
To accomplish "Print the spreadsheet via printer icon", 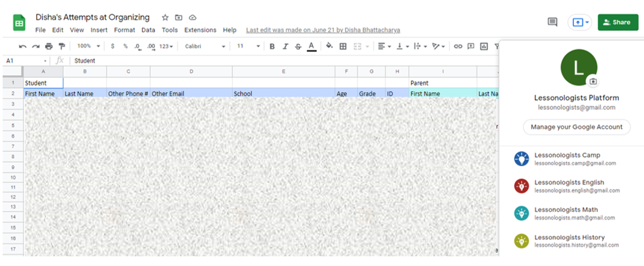I will (x=49, y=47).
